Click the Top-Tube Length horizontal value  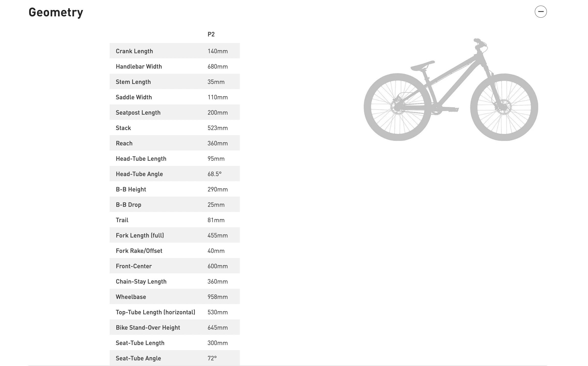[x=217, y=311]
